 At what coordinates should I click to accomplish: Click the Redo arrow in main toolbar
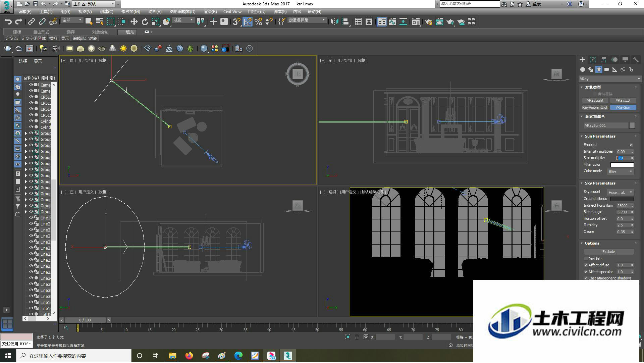19,22
